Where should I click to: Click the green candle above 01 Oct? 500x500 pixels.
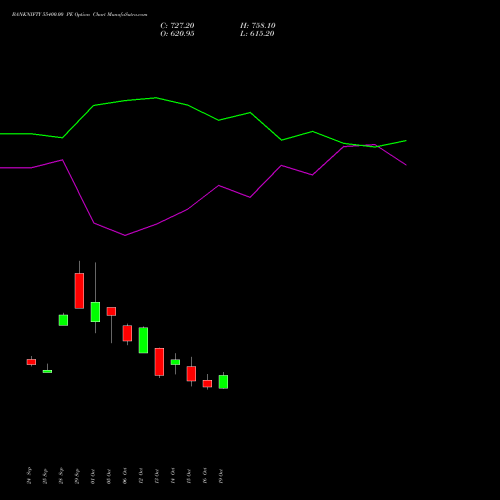pyautogui.click(x=95, y=312)
